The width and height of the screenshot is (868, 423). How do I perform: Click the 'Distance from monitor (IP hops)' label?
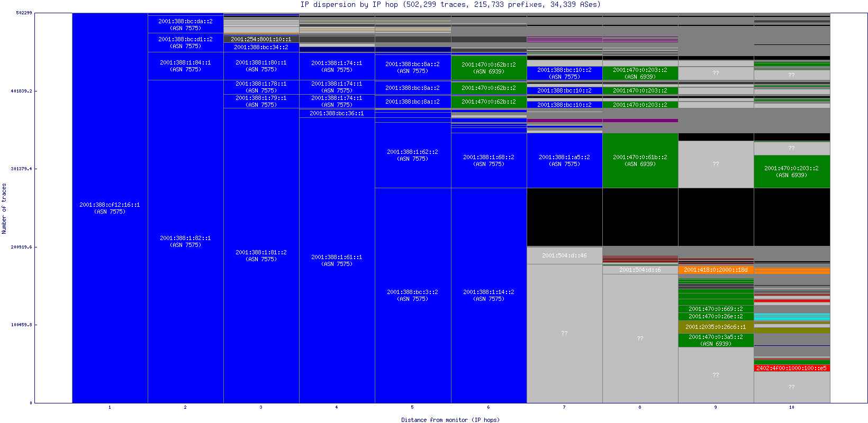click(450, 420)
